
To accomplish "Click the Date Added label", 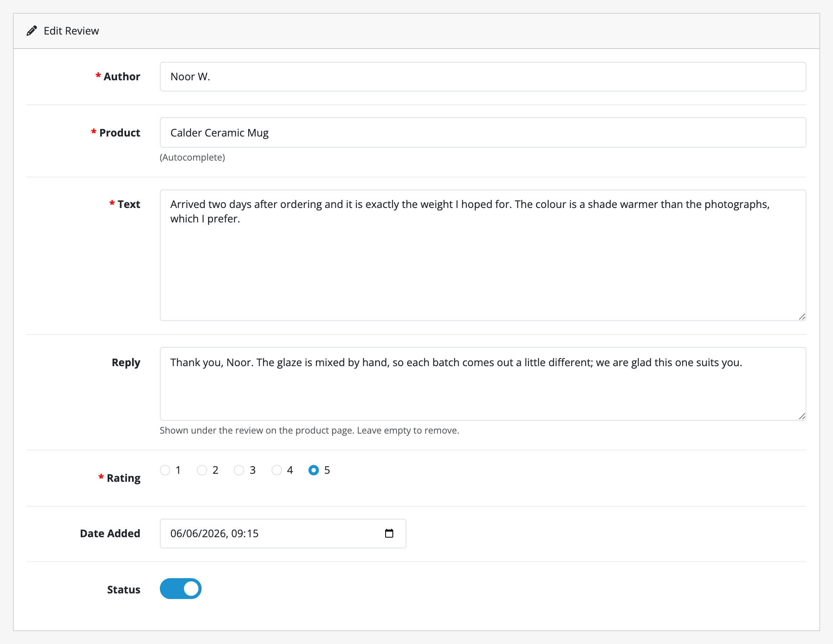I will (x=110, y=534).
